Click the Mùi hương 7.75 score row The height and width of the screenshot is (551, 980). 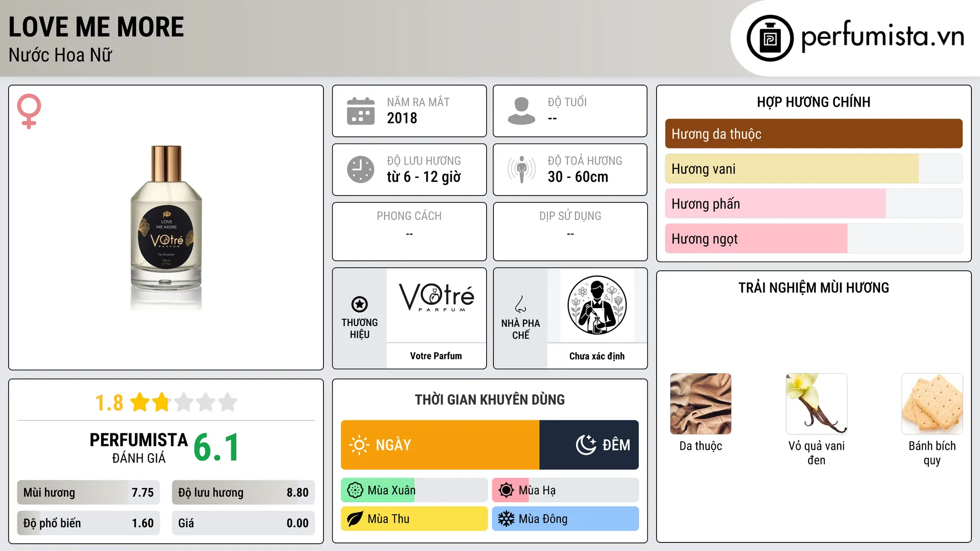coord(89,493)
